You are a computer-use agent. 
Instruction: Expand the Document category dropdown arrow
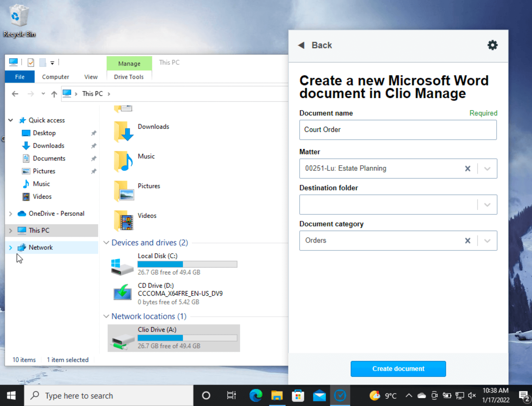487,241
